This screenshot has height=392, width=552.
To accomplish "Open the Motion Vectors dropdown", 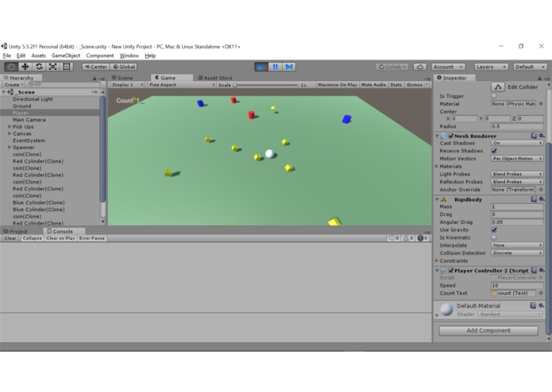I will point(517,159).
